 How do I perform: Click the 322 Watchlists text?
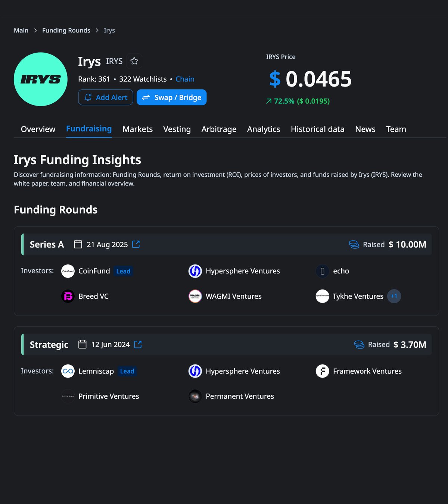coord(143,79)
